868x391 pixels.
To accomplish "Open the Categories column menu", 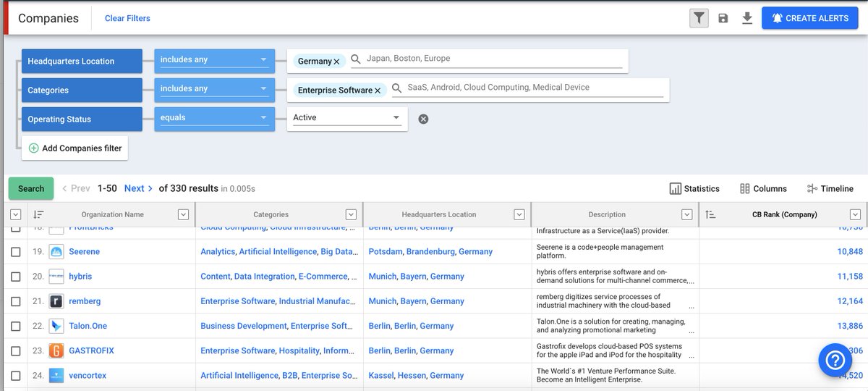I will (x=351, y=214).
